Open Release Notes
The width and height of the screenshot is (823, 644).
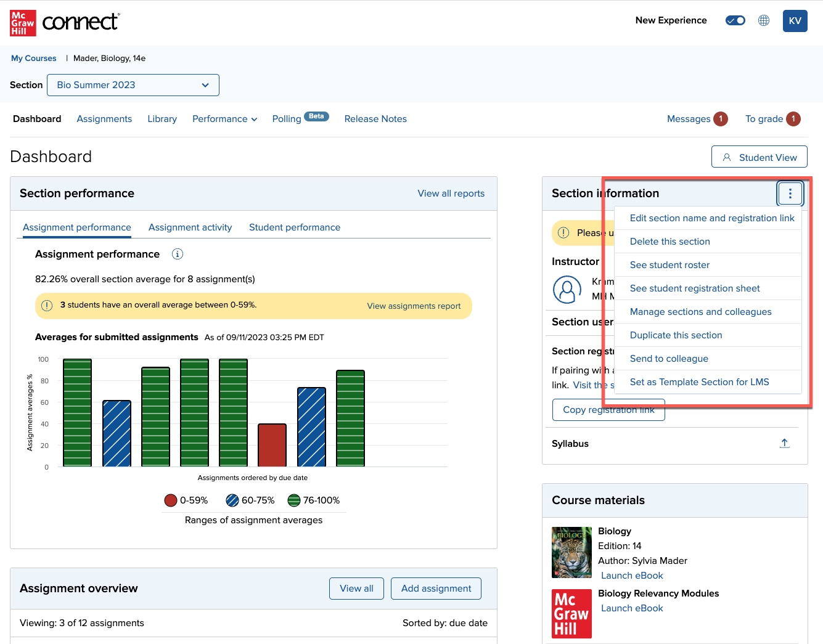coord(375,119)
